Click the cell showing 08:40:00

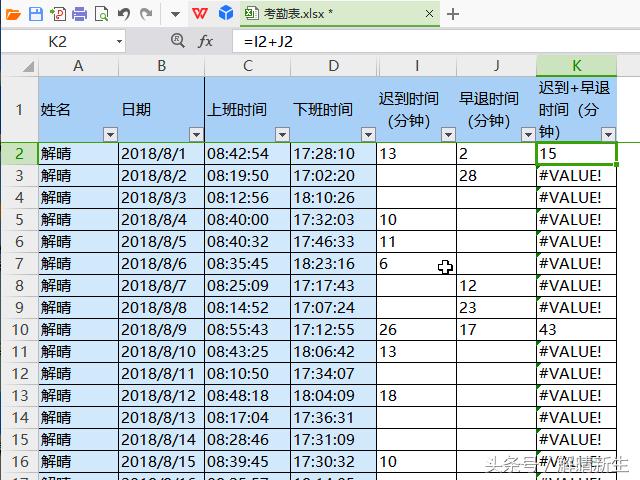pyautogui.click(x=248, y=220)
